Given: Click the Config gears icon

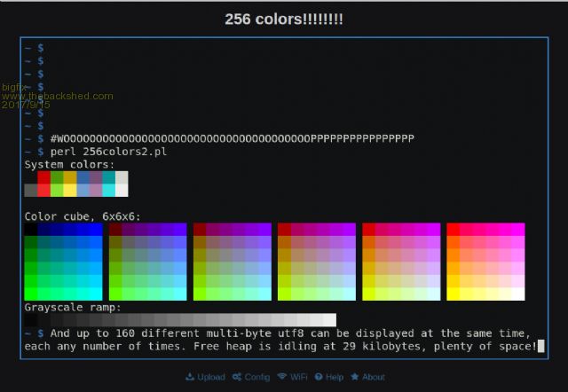Looking at the screenshot, I should tap(237, 377).
